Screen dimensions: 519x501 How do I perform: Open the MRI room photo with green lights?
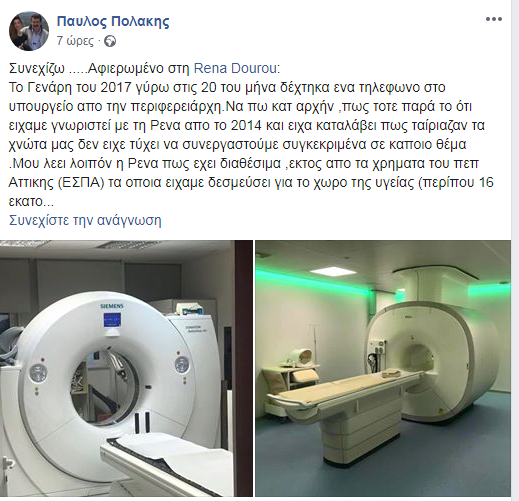point(383,368)
